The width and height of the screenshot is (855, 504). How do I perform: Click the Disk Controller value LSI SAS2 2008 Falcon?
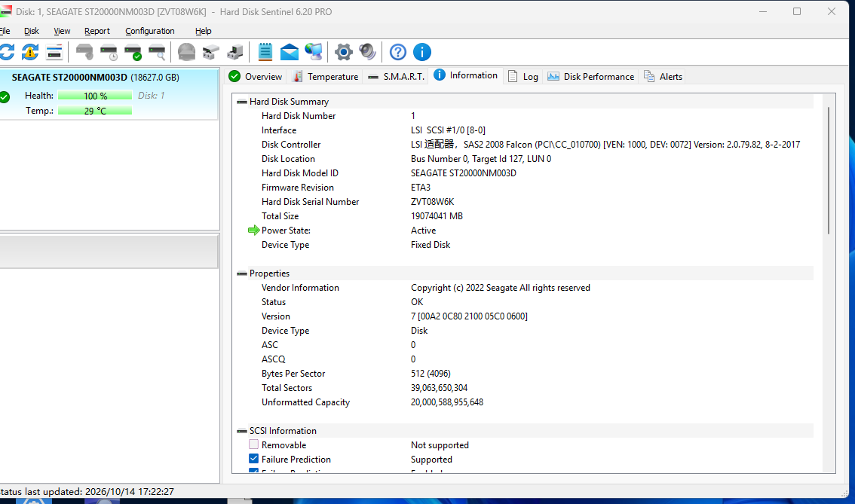point(605,145)
